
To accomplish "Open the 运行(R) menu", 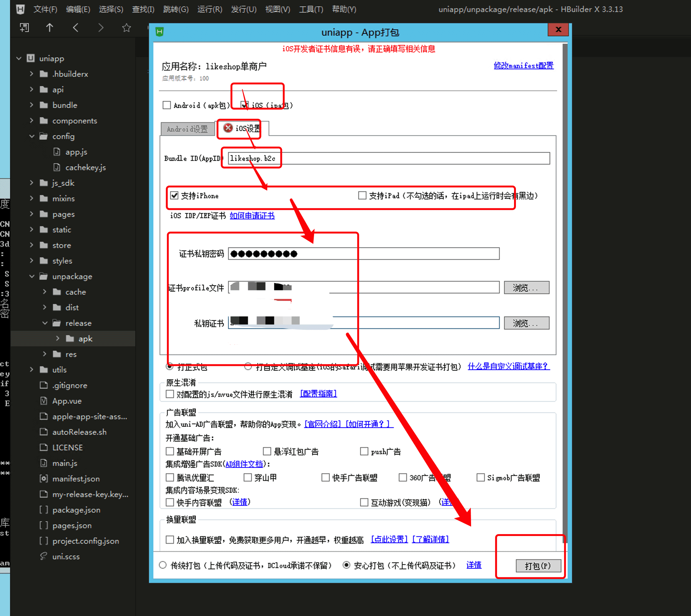I will pyautogui.click(x=210, y=9).
